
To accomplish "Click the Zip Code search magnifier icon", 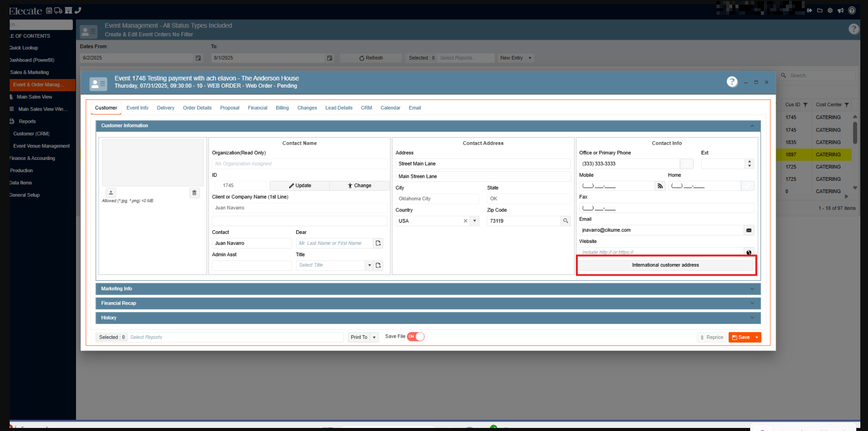I will (x=565, y=221).
